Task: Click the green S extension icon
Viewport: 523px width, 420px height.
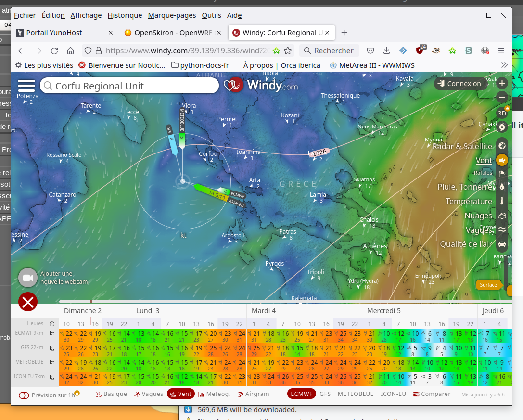Action: pos(469,51)
